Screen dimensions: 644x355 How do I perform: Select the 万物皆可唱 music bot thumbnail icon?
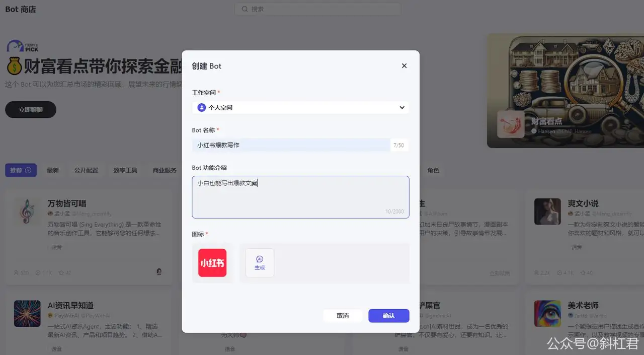(27, 211)
